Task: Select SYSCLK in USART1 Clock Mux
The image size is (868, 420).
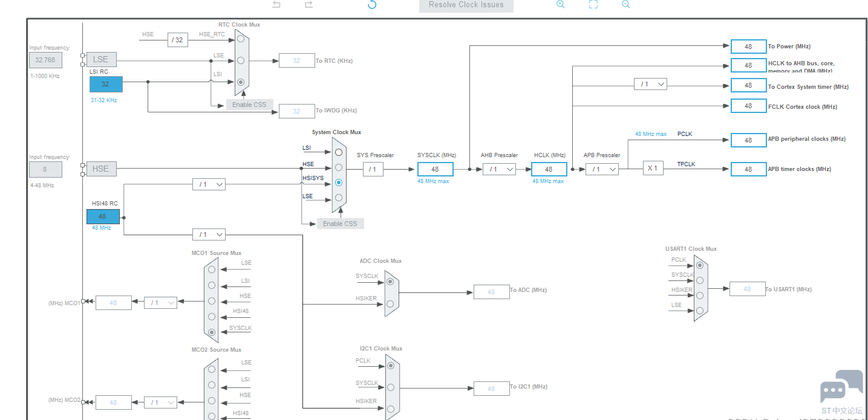Action: point(700,280)
